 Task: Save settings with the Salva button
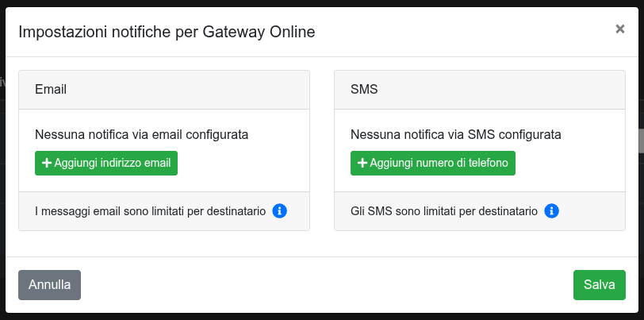click(599, 285)
